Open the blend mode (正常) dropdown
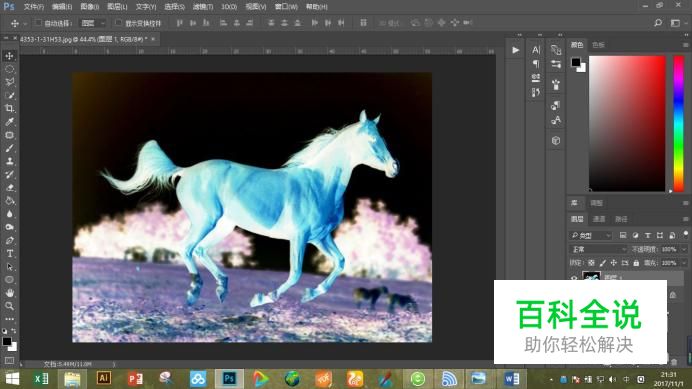This screenshot has height=389, width=692. pos(598,249)
